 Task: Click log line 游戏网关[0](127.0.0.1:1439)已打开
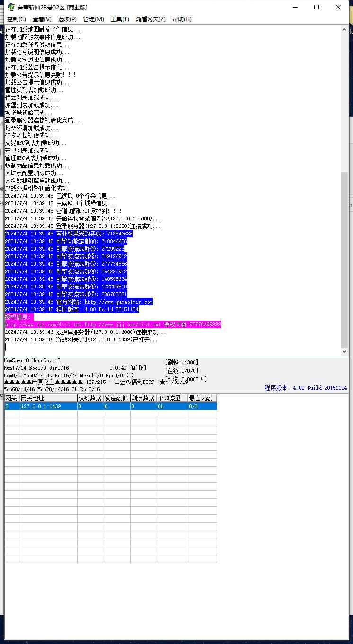tap(81, 339)
